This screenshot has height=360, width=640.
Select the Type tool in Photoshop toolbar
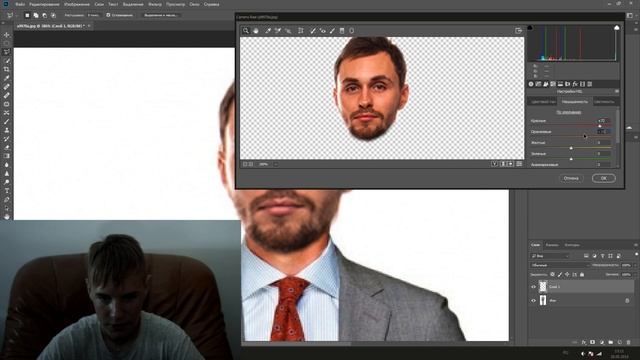tap(7, 191)
